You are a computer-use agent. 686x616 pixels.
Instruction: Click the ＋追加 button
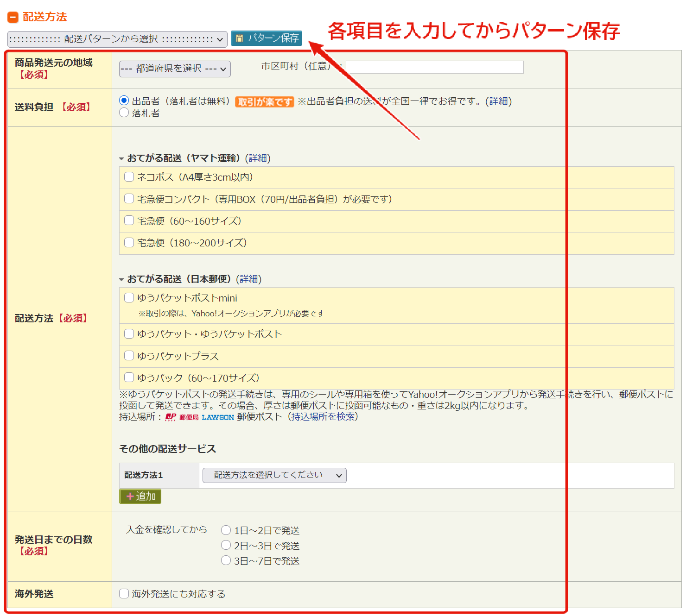[x=140, y=497]
